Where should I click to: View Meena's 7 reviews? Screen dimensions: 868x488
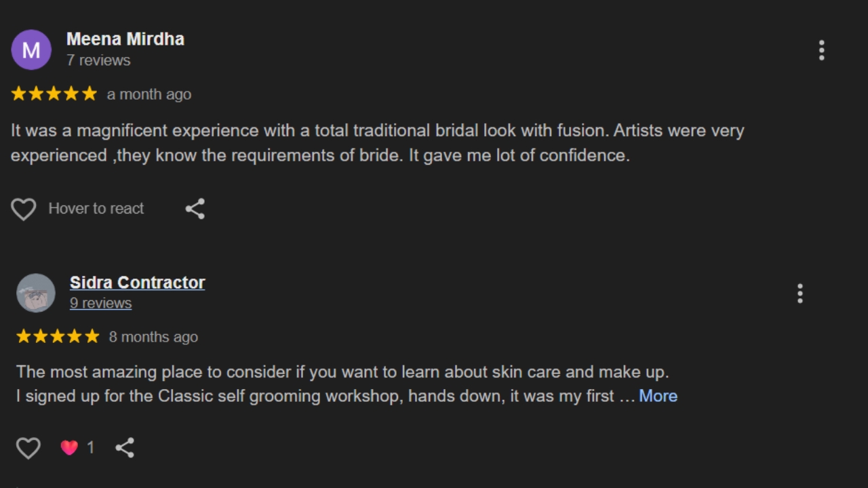(98, 60)
